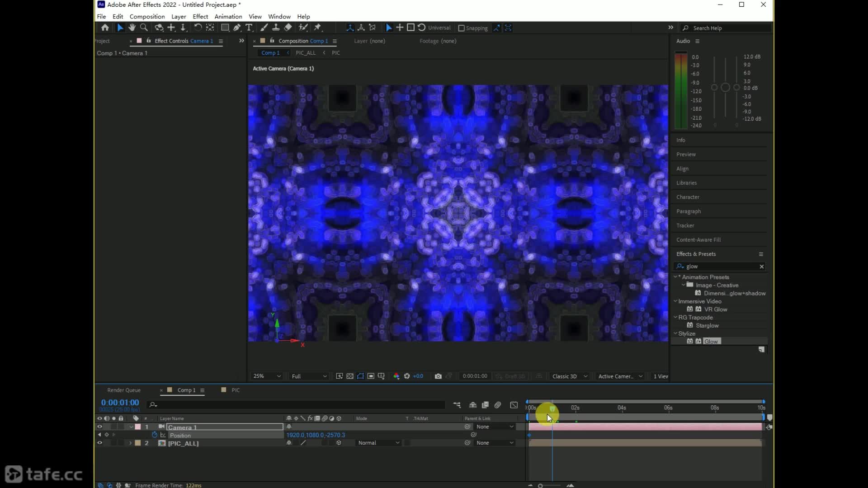Open the Effect menu

coord(200,16)
